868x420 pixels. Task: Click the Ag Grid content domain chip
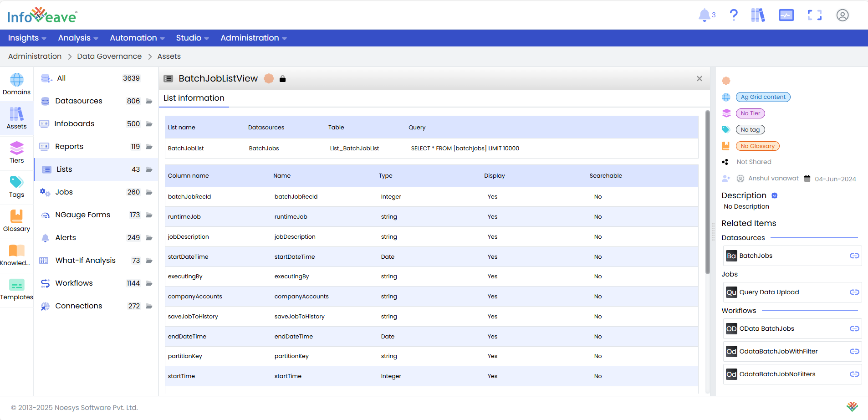click(x=763, y=97)
